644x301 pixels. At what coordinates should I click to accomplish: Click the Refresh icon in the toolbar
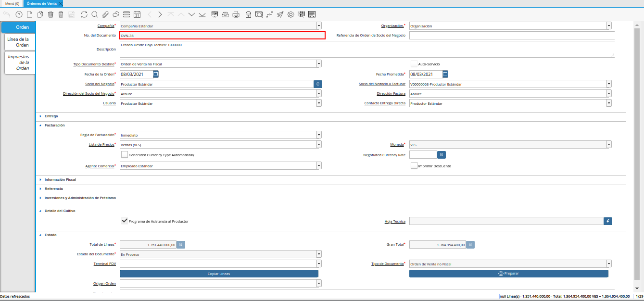(x=84, y=14)
